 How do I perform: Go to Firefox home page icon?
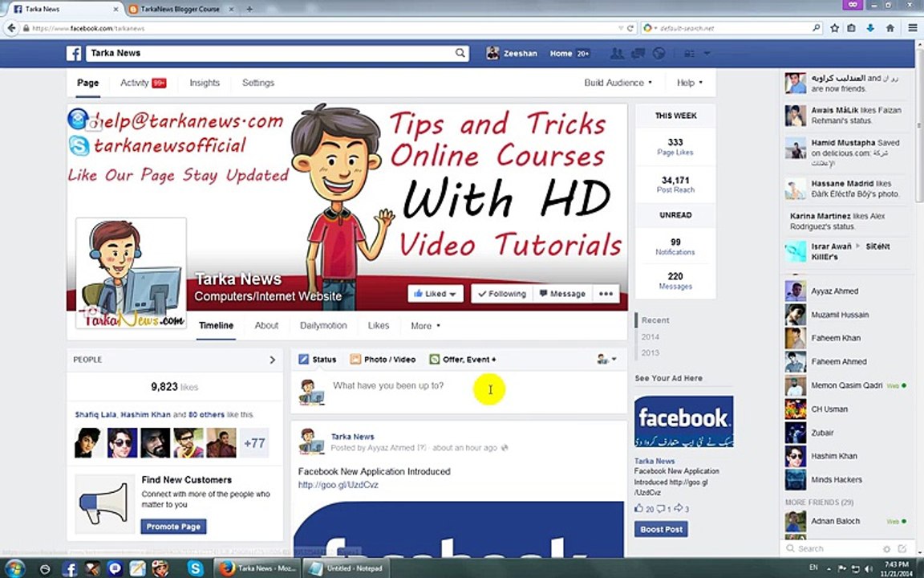point(890,28)
